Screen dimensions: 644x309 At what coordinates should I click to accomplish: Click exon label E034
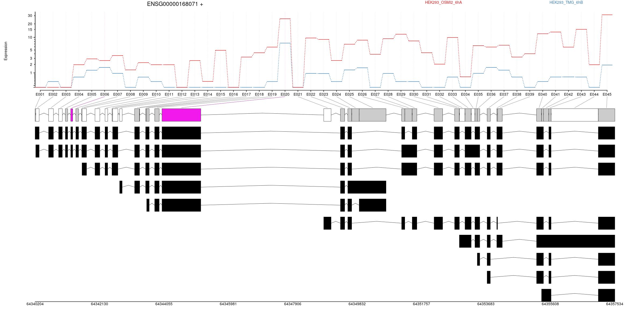coord(465,94)
